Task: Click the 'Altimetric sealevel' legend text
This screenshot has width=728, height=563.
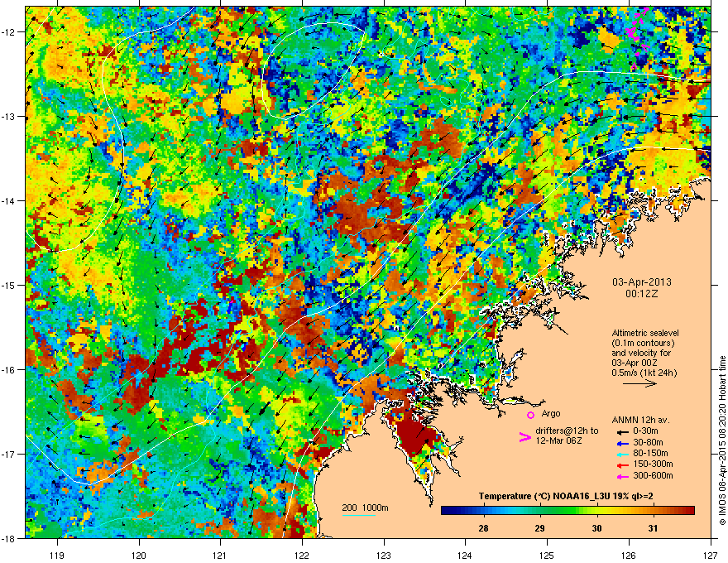Action: point(645,333)
